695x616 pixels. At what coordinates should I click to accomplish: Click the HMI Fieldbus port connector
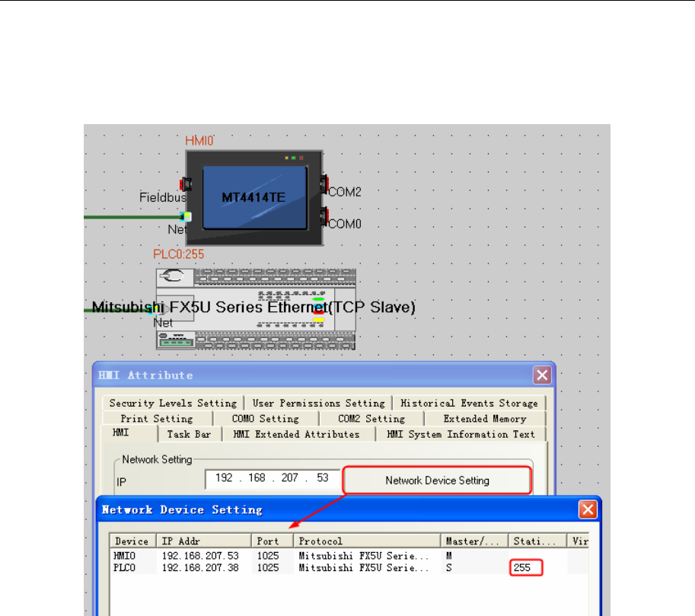click(185, 184)
